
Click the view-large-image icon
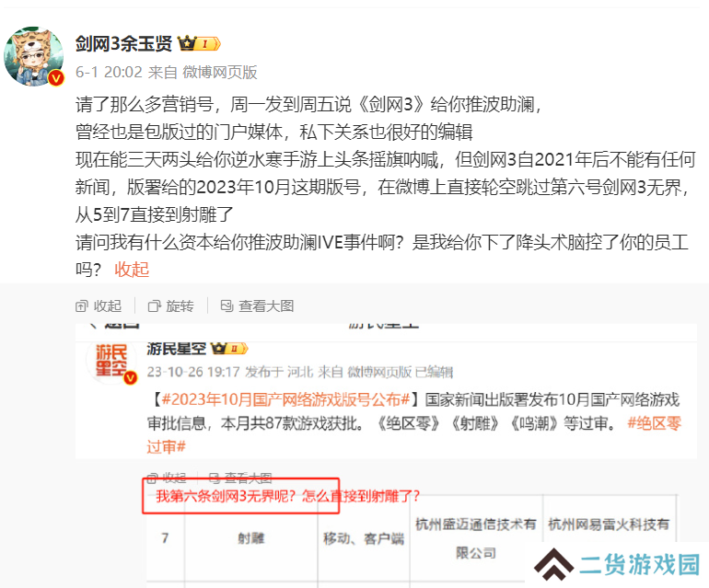coord(227,306)
